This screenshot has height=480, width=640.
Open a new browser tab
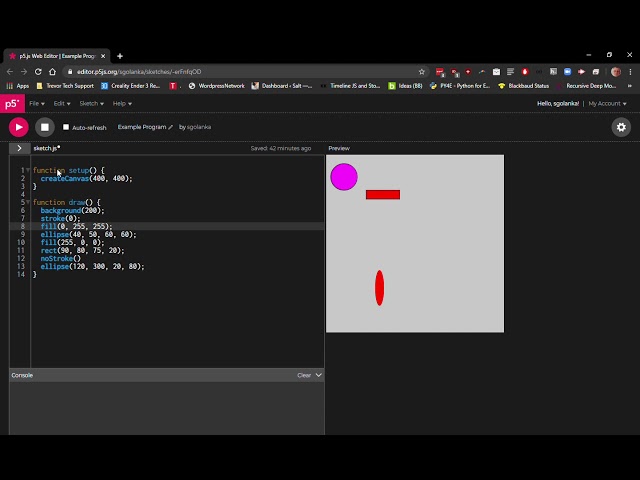coord(120,56)
